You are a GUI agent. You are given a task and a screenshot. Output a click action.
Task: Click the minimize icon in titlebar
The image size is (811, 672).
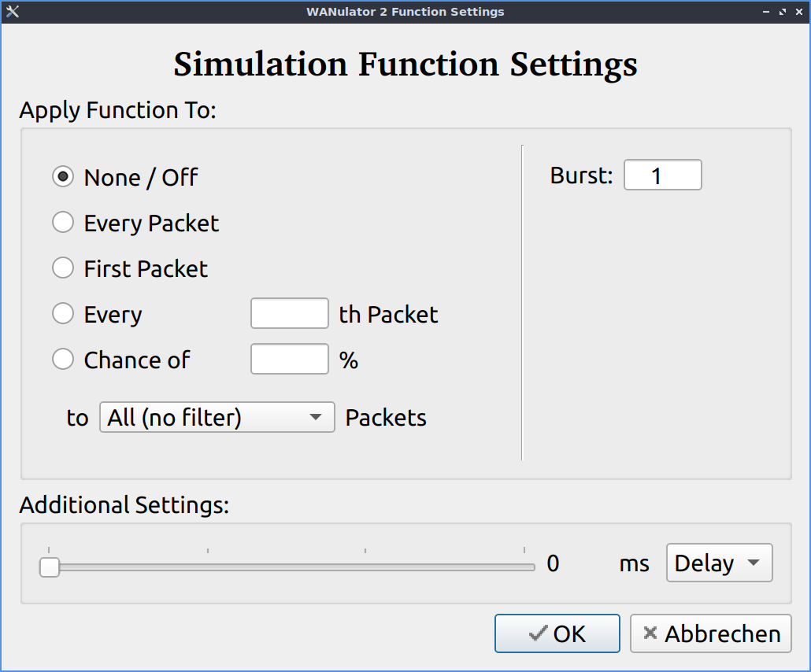[765, 12]
